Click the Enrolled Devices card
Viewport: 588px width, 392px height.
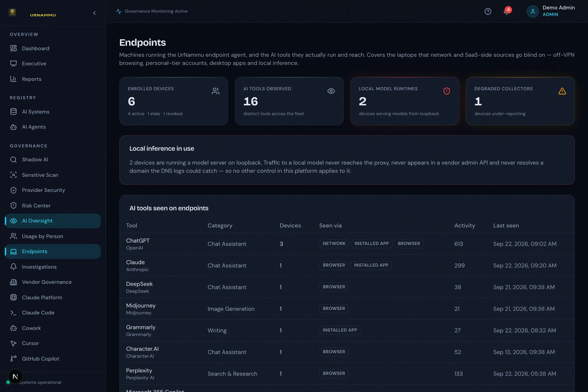[174, 101]
